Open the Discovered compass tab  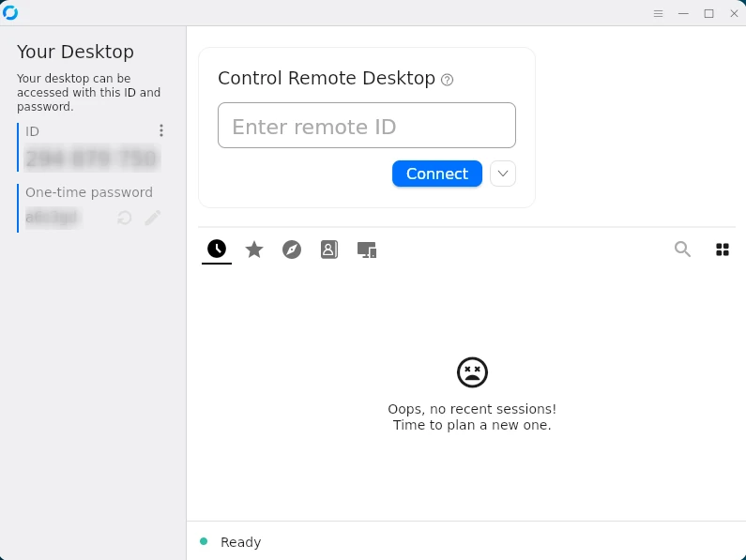coord(292,250)
